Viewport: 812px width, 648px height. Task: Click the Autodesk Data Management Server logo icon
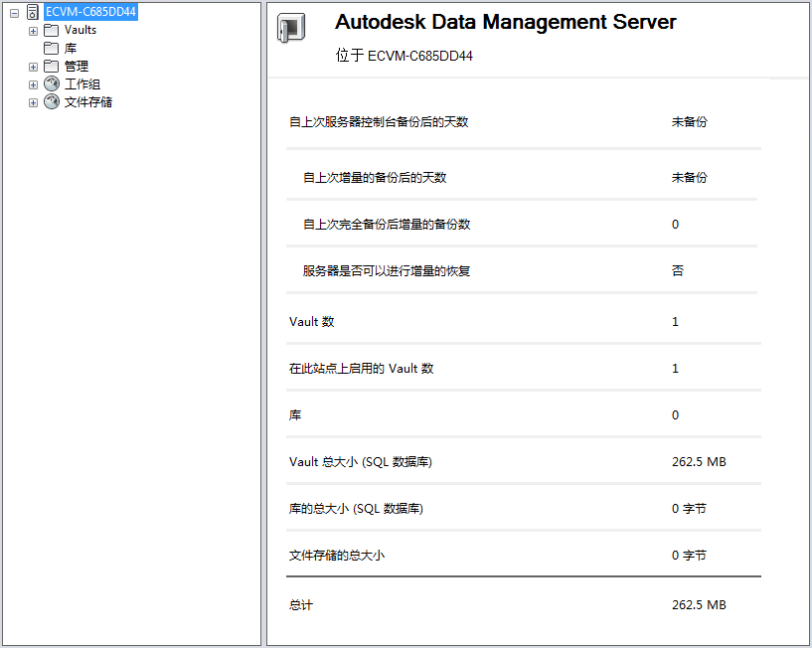(x=291, y=28)
